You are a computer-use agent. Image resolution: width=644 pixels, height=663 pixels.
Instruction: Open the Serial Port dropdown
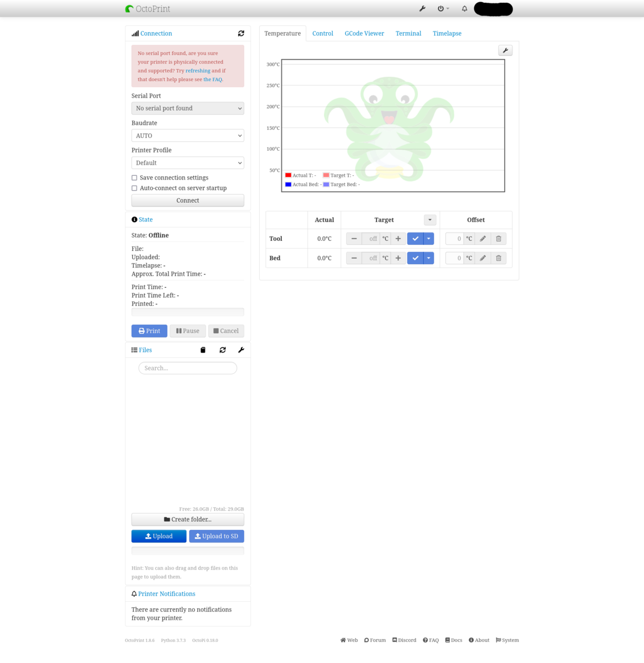(x=187, y=108)
